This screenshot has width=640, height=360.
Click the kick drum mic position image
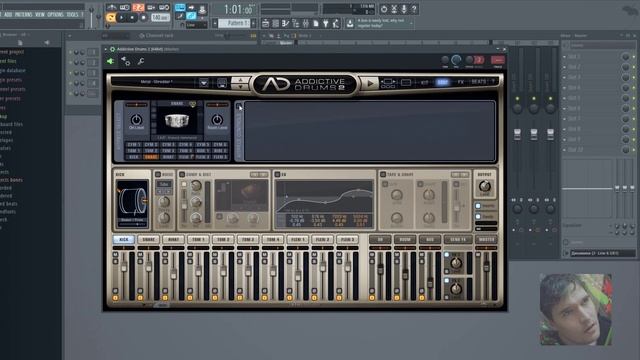132,203
